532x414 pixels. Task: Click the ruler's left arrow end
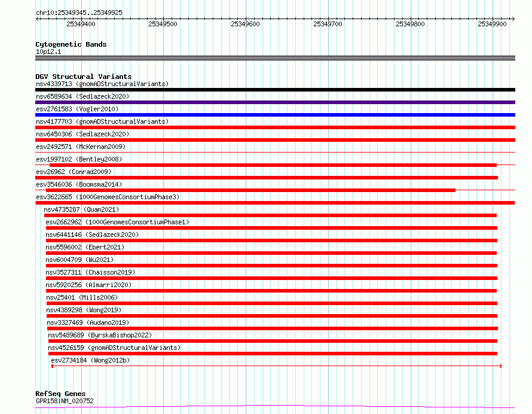37,19
